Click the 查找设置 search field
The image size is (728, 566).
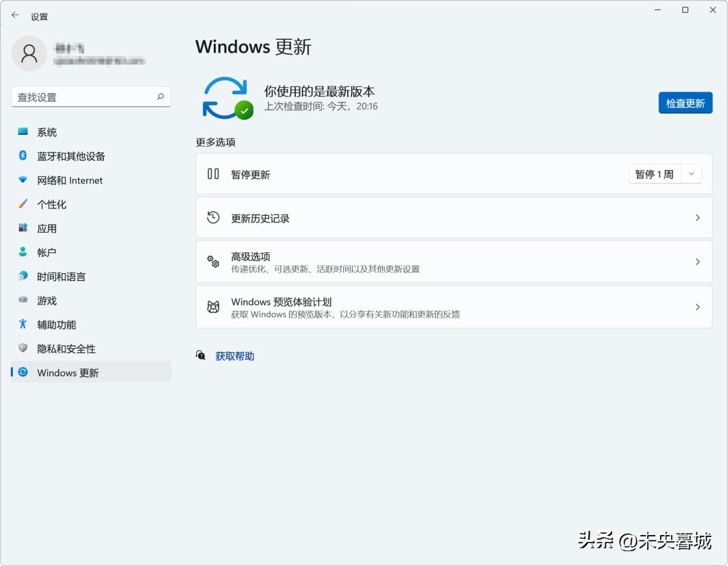tap(91, 96)
